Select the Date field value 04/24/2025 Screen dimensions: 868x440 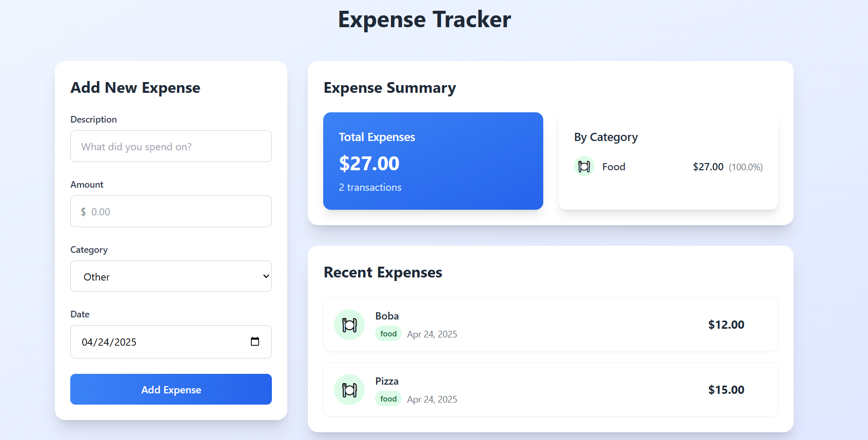(109, 342)
